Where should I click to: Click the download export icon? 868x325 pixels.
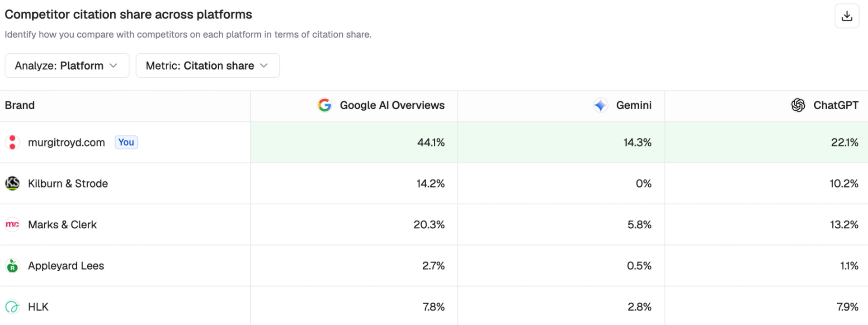tap(847, 16)
